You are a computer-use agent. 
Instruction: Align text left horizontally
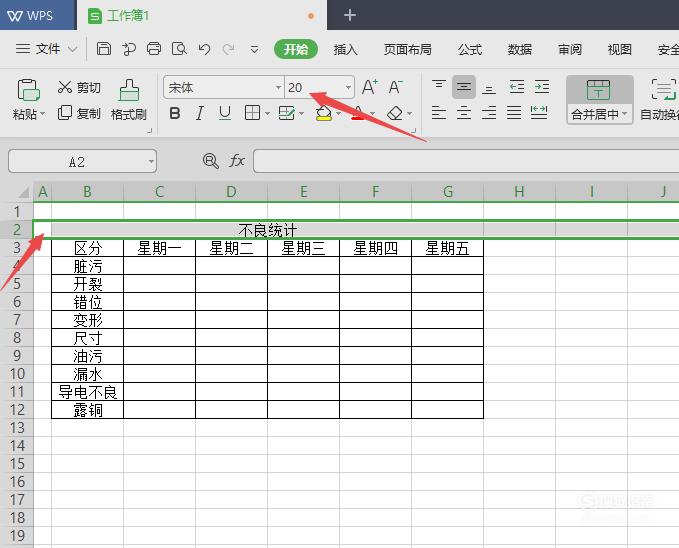(439, 113)
